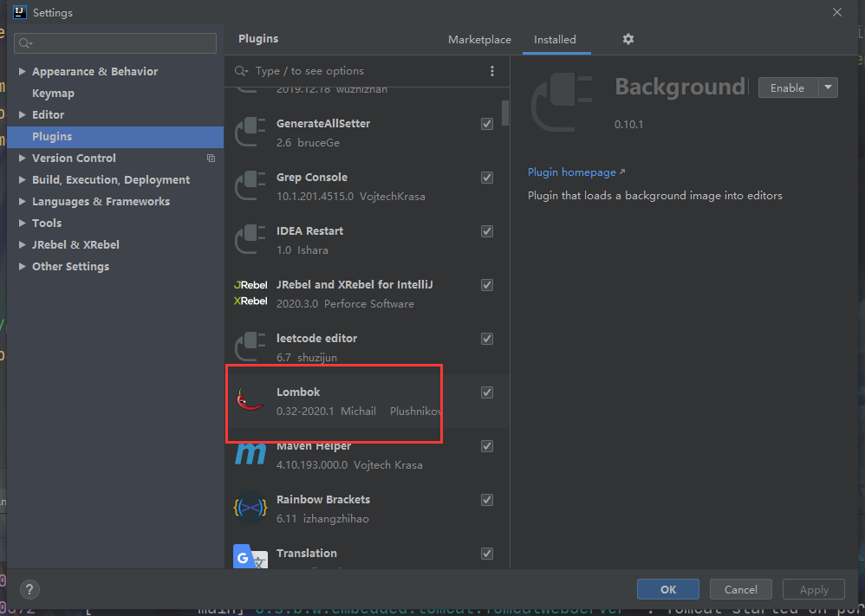
Task: Click the JRebel XRebel logo icon
Action: click(x=250, y=294)
